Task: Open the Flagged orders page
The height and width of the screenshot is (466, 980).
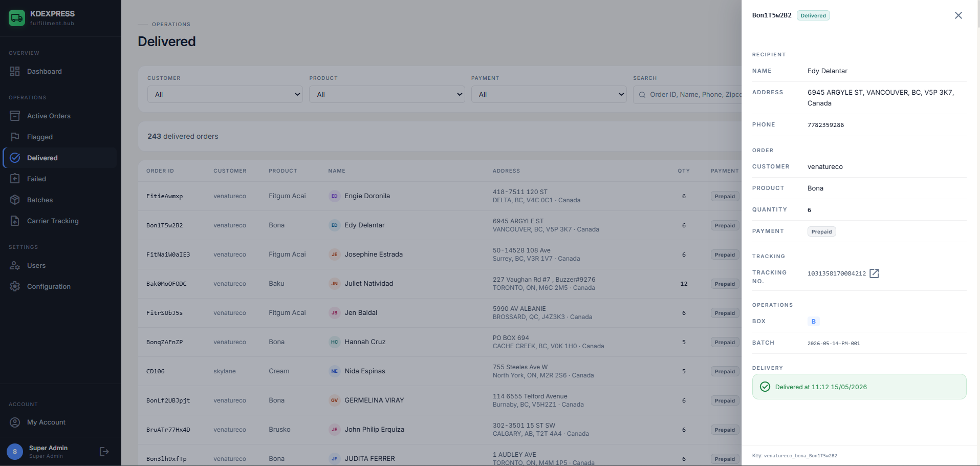Action: [x=60, y=137]
